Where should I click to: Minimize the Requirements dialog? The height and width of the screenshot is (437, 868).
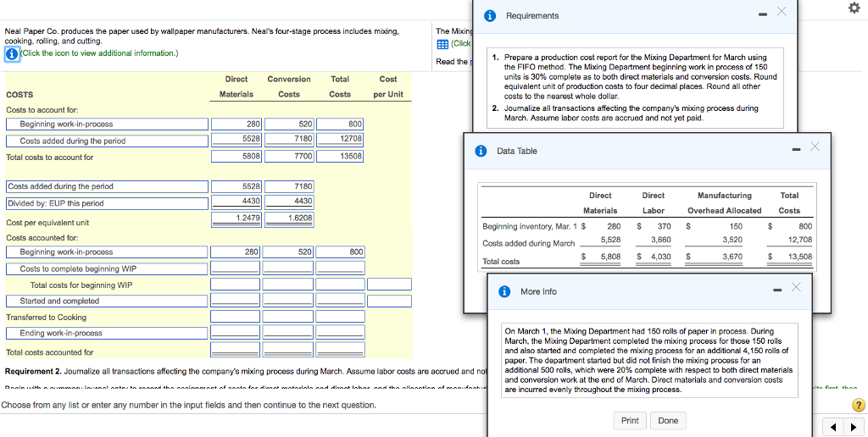[762, 15]
